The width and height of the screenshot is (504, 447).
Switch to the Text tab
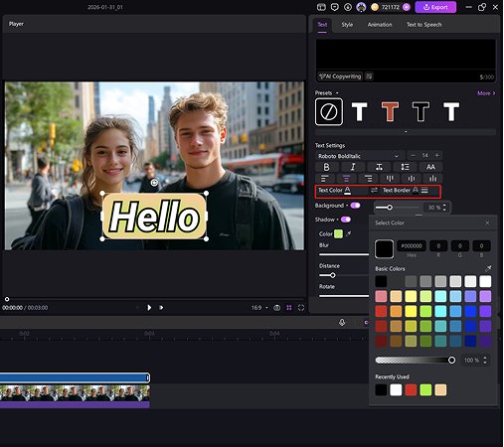click(x=322, y=25)
